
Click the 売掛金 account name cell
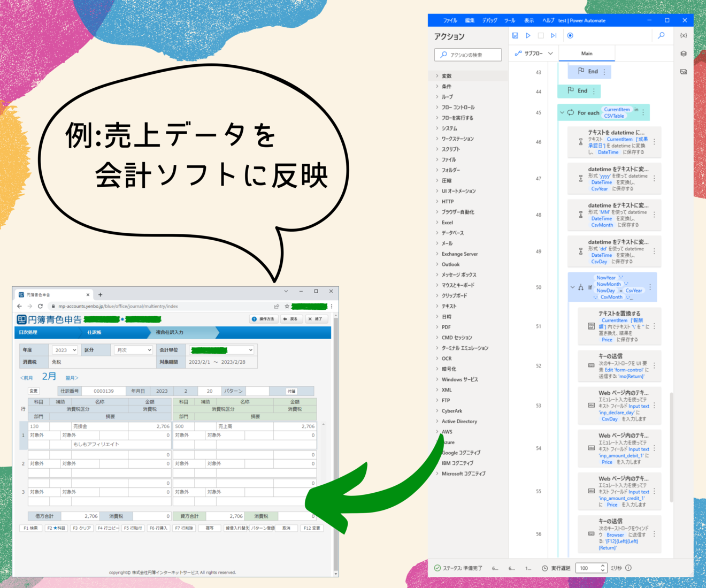(x=100, y=426)
